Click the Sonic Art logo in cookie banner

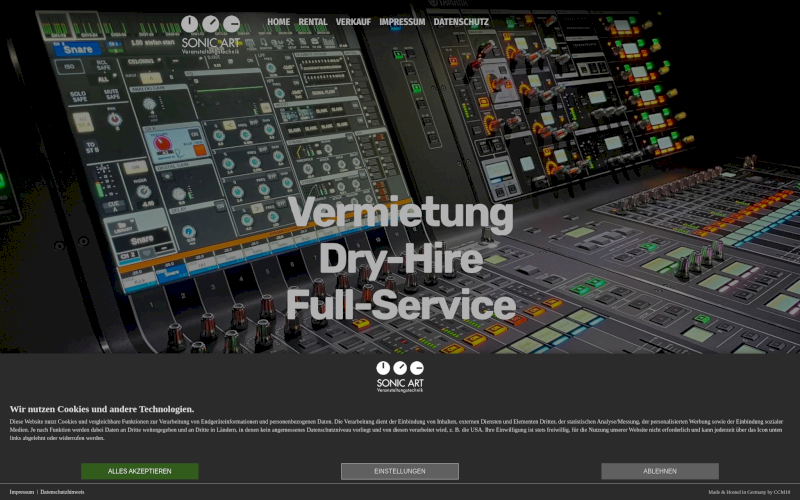coord(400,377)
